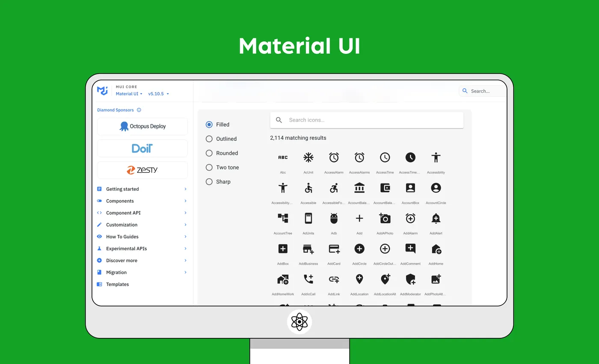Select the Outlined icon style
Screen dimensions: 599x364
(209, 139)
